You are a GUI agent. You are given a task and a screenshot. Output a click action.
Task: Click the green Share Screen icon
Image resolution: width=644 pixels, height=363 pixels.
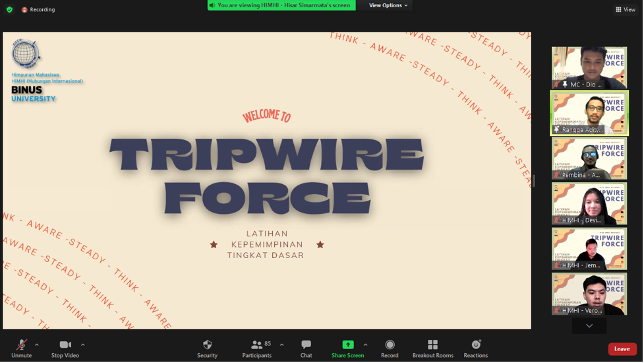click(x=347, y=345)
